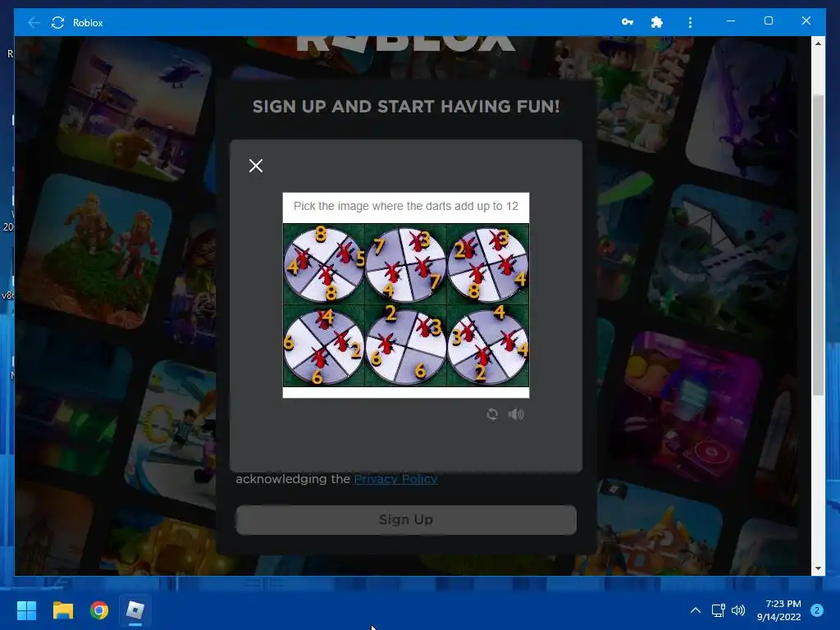840x630 pixels.
Task: Open the network status tray icon
Action: [x=718, y=610]
